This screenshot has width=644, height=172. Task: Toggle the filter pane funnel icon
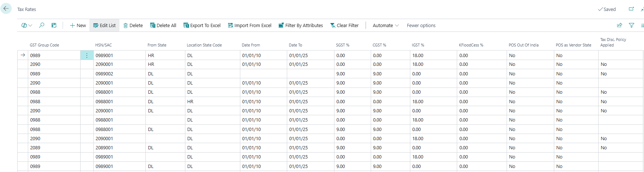tap(632, 25)
